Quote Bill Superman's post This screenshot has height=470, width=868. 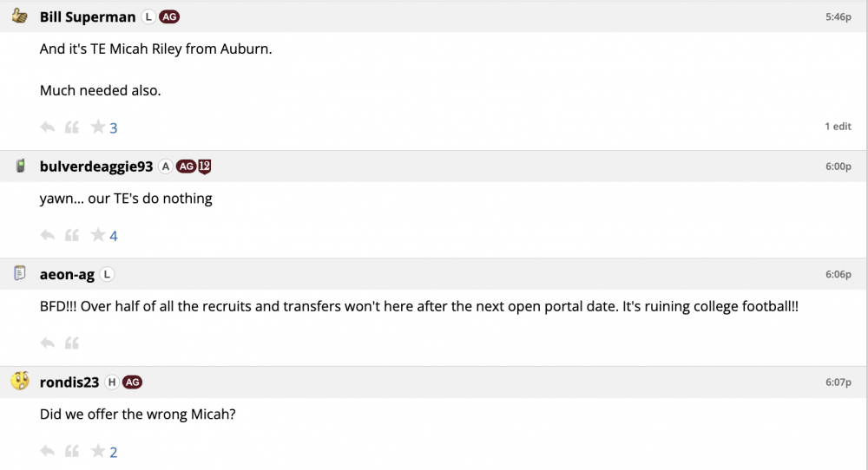[72, 127]
